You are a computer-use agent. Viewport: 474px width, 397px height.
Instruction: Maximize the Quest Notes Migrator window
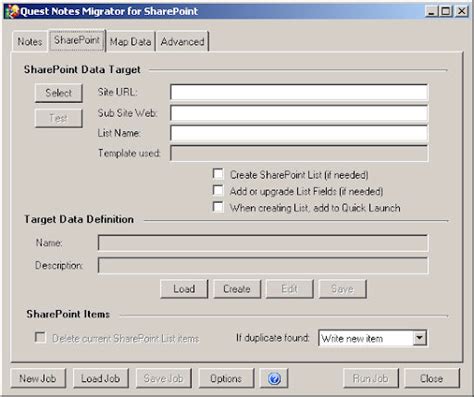(x=445, y=11)
